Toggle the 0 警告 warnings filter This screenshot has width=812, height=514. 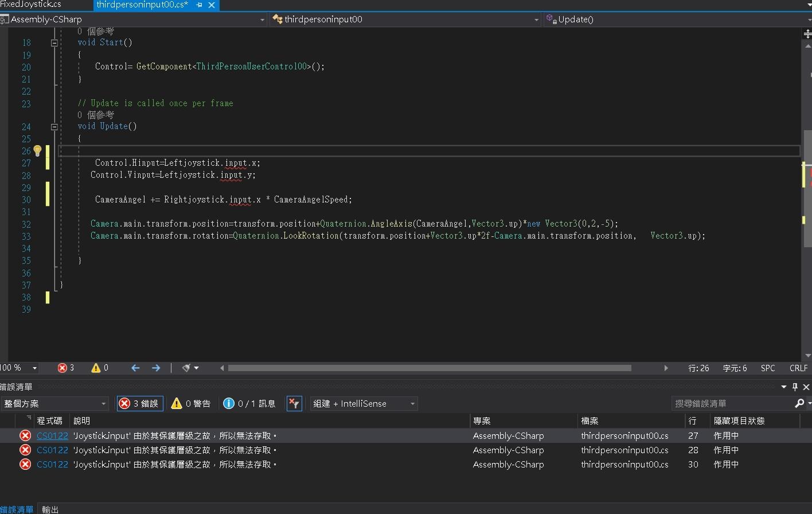pos(192,403)
